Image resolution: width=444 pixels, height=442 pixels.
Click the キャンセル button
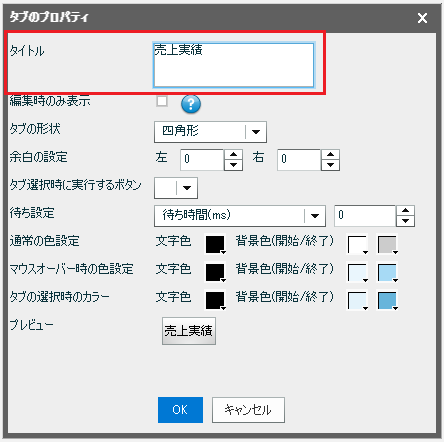pyautogui.click(x=248, y=410)
